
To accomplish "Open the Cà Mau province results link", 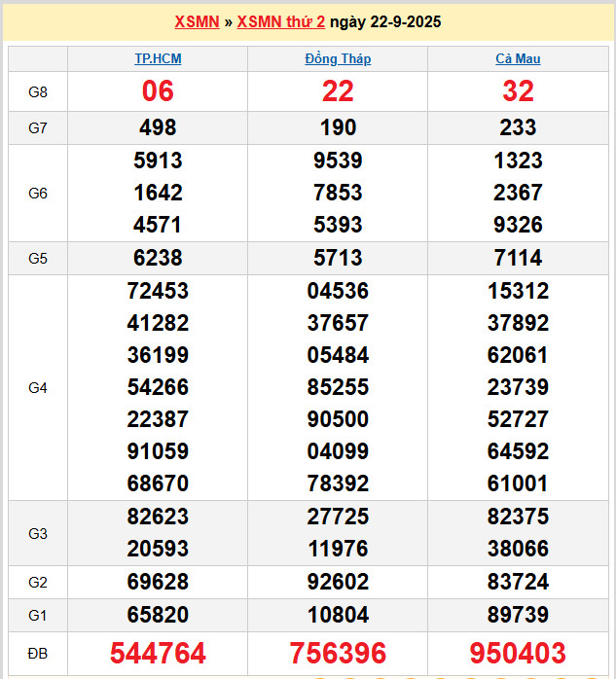I will click(x=518, y=58).
